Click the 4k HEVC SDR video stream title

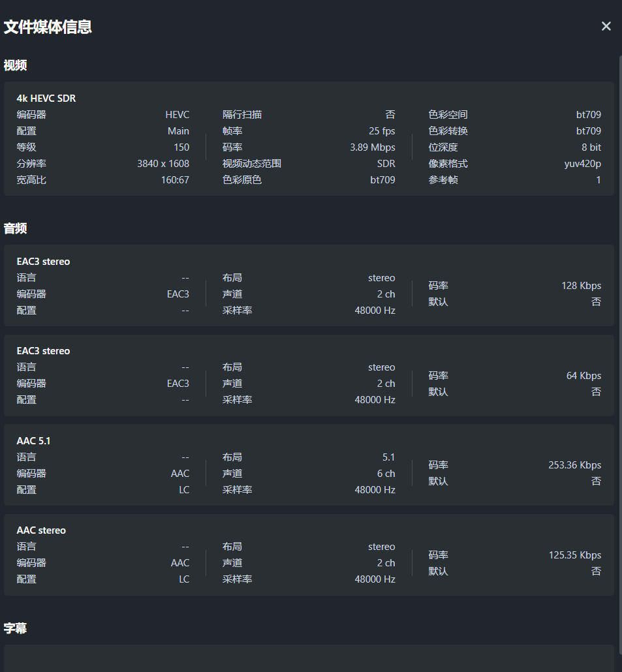pyautogui.click(x=46, y=99)
